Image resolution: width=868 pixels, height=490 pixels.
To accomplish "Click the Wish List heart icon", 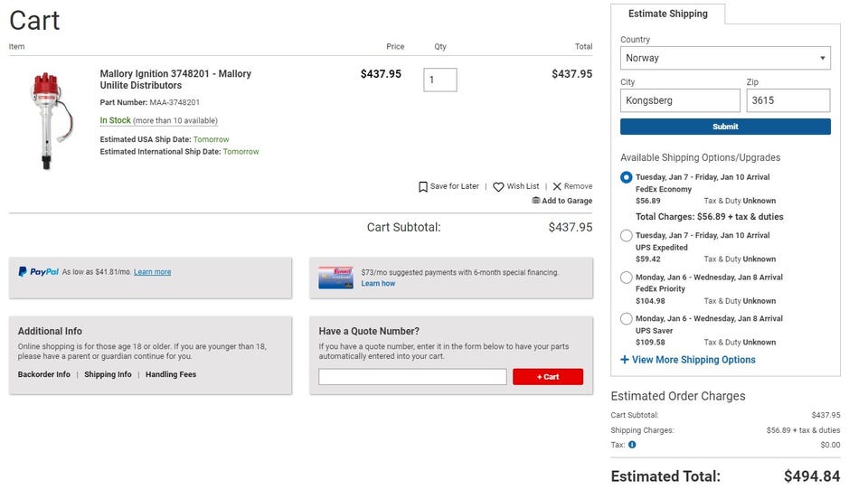I will click(498, 187).
